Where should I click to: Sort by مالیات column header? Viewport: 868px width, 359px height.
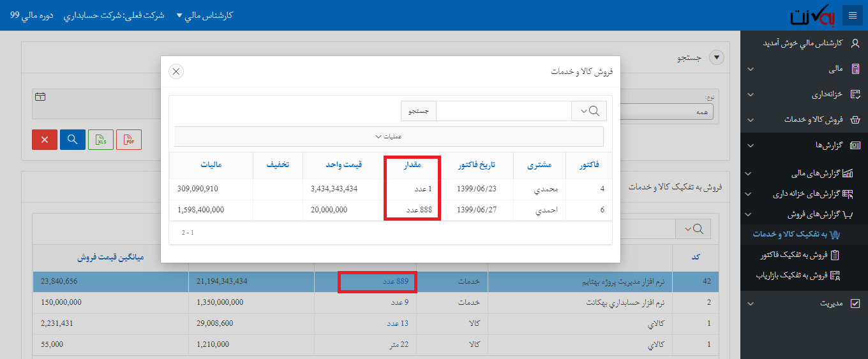210,165
